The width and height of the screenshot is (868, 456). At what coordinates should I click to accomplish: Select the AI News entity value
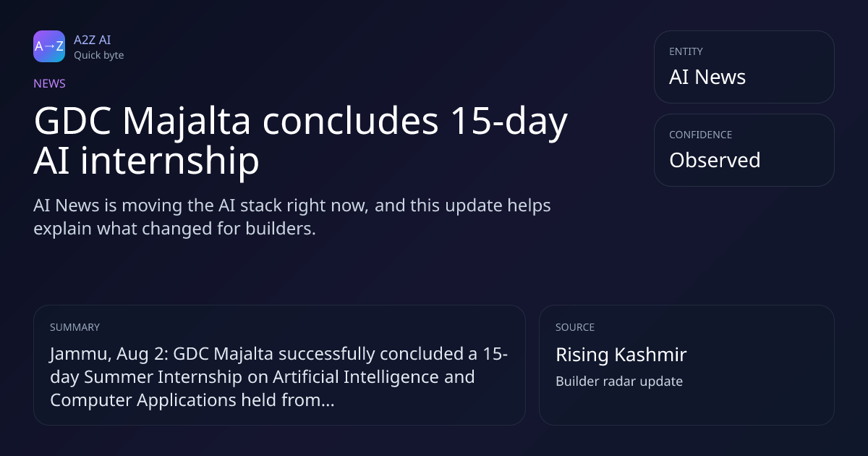click(x=707, y=77)
